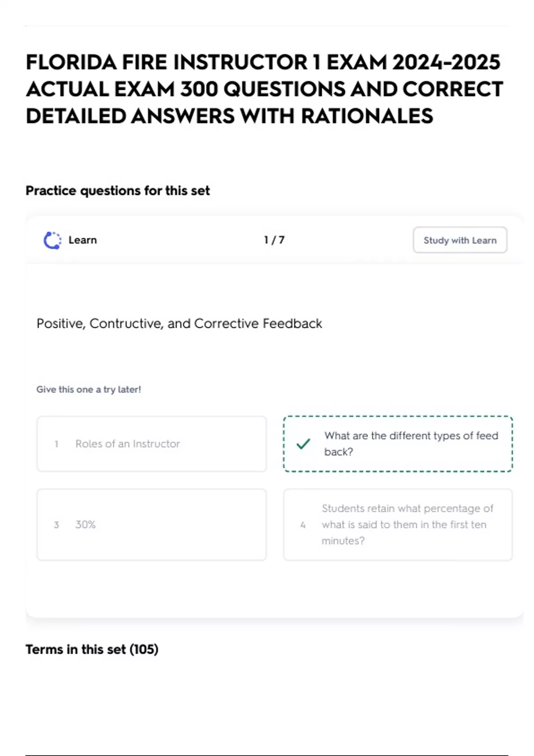Click the green checkmark on the correct answer
The height and width of the screenshot is (756, 534).
303,443
